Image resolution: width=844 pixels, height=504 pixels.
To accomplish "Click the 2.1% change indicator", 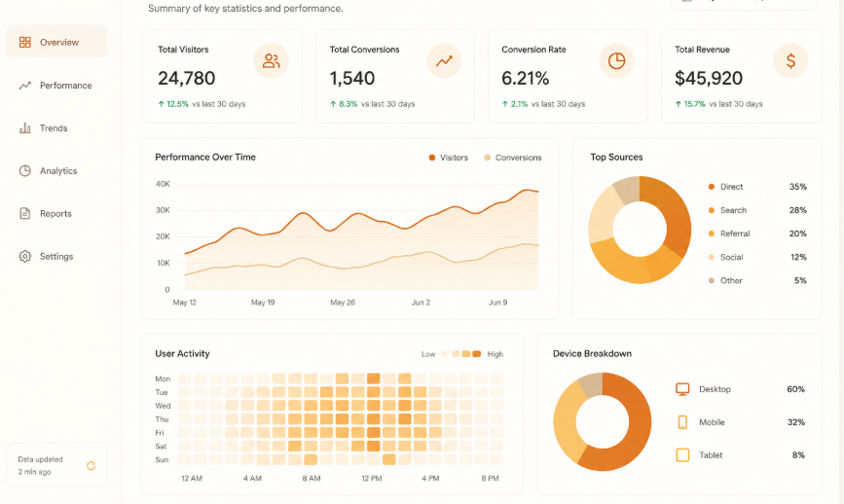I will tap(515, 104).
